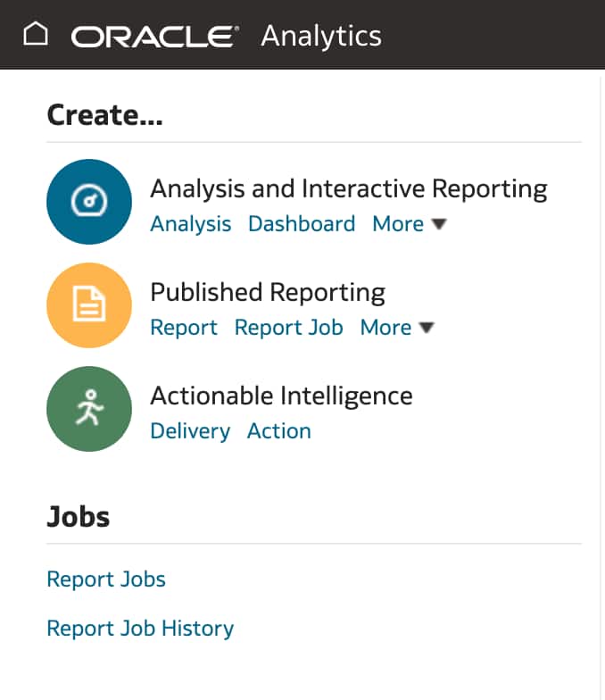605x700 pixels.
Task: Click the Analysis and Interactive Reporting heading
Action: (x=349, y=189)
